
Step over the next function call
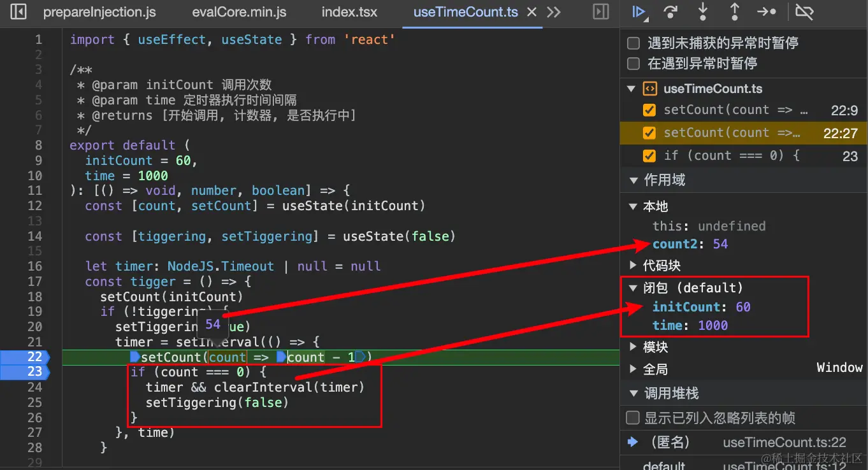(670, 11)
